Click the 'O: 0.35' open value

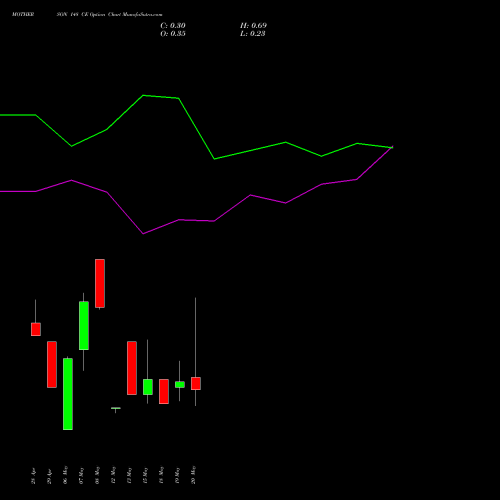[173, 34]
